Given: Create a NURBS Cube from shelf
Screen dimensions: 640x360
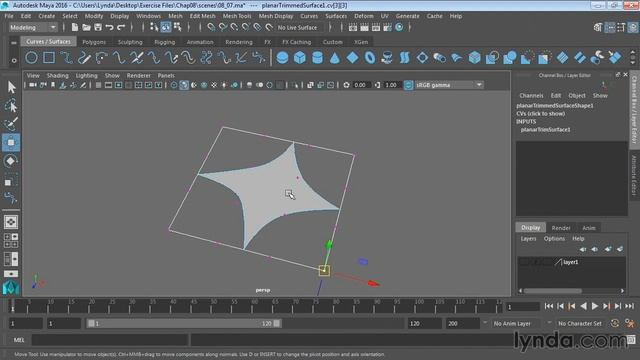Looking at the screenshot, I should point(300,58).
